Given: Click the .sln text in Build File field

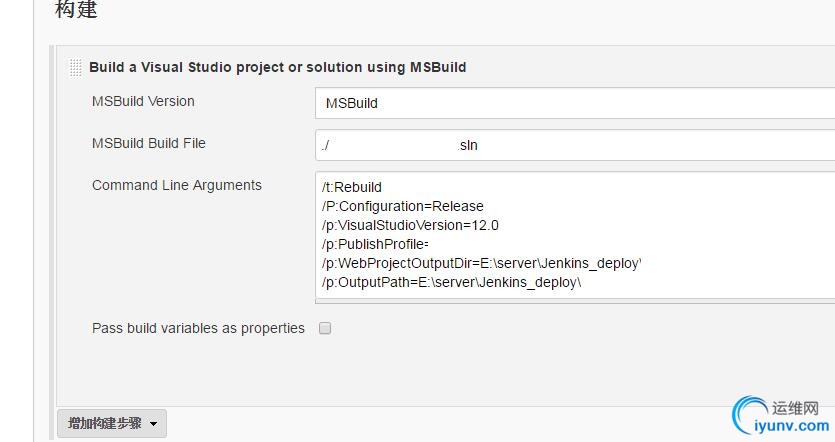Looking at the screenshot, I should click(x=468, y=145).
